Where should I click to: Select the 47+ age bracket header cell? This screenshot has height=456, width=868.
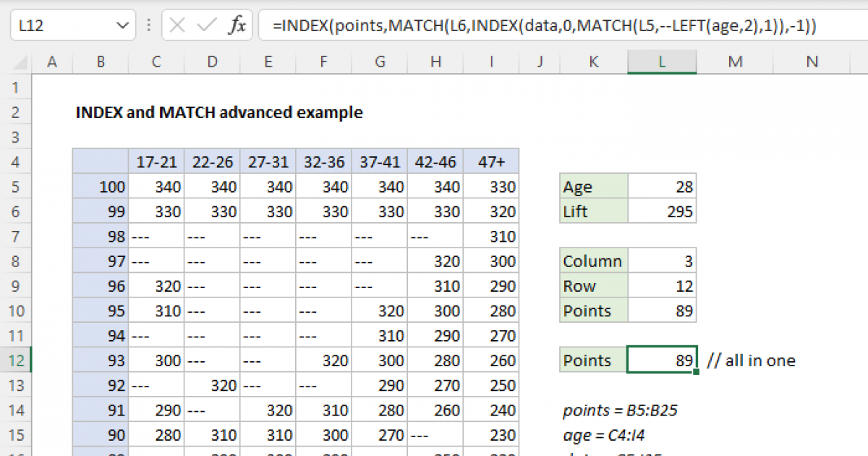pyautogui.click(x=491, y=161)
